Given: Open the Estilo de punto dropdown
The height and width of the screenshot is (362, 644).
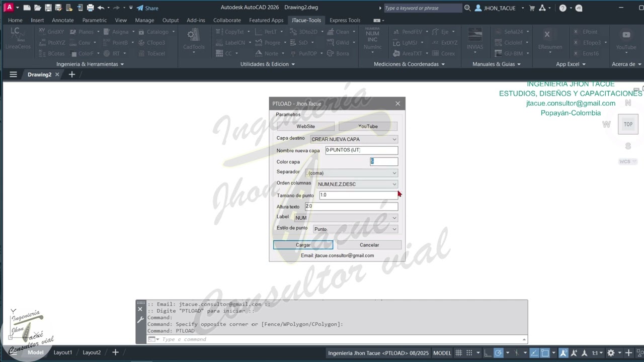Looking at the screenshot, I should 356,229.
